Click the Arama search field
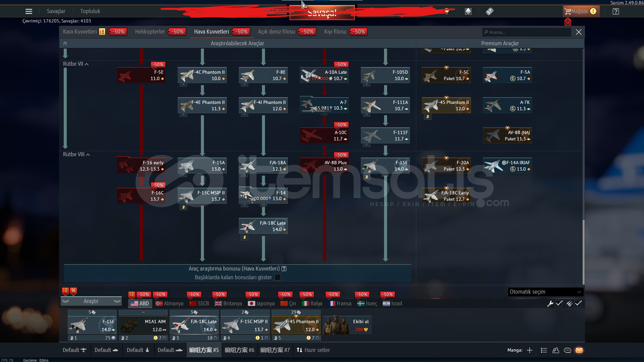 pyautogui.click(x=527, y=32)
